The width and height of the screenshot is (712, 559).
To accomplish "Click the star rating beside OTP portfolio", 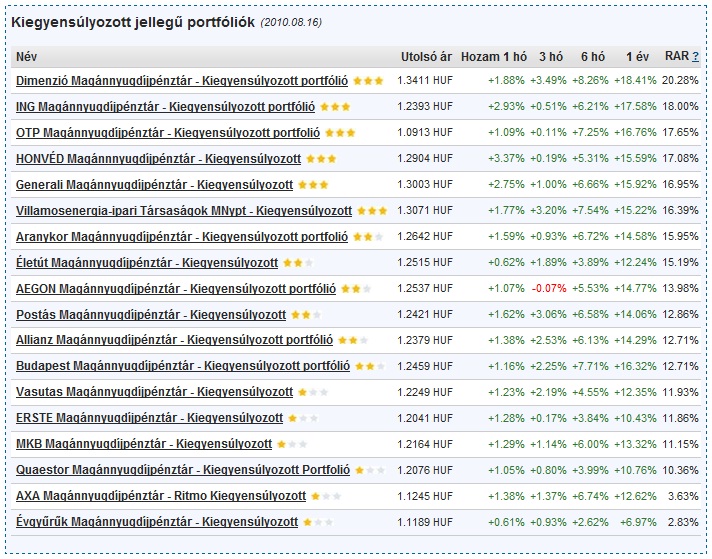I will (x=340, y=133).
